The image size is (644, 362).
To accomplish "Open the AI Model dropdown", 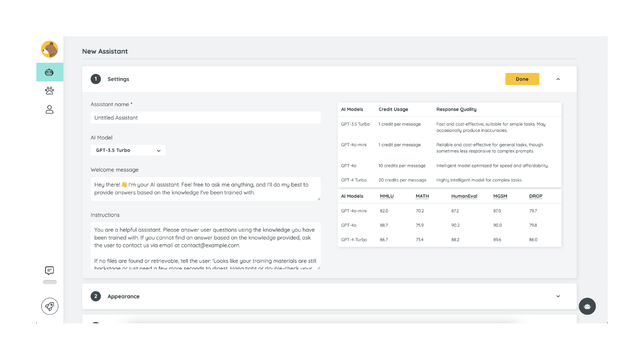I will click(x=128, y=150).
